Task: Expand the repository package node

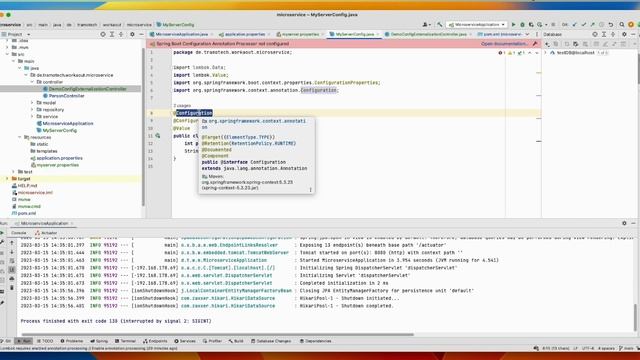Action: point(32,110)
